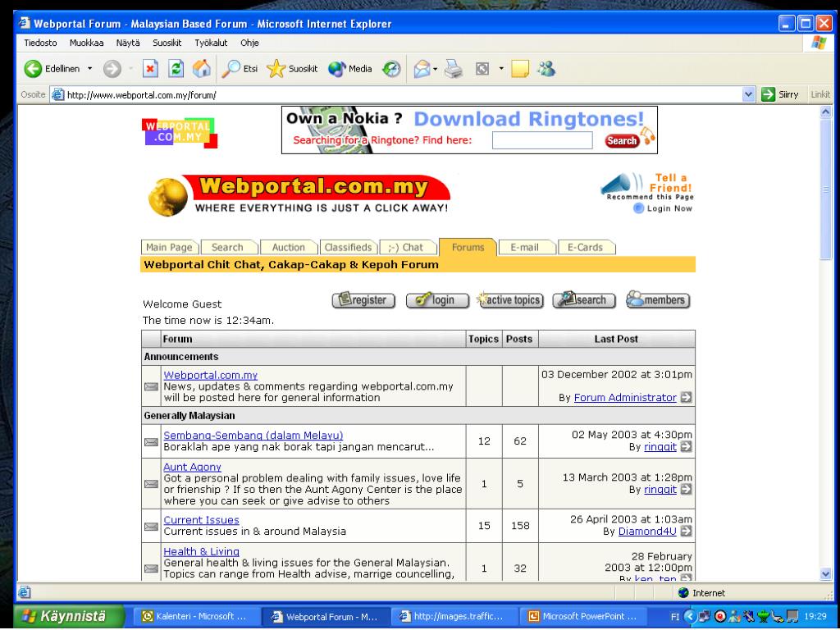Open Suosikit favorites star button
This screenshot has height=630, width=840.
[x=292, y=69]
